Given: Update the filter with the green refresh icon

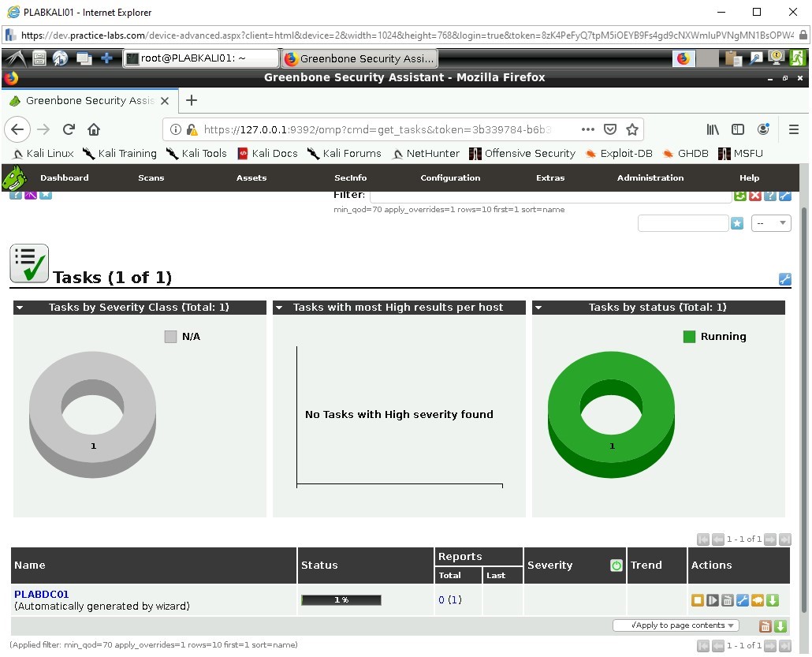Looking at the screenshot, I should coord(740,195).
